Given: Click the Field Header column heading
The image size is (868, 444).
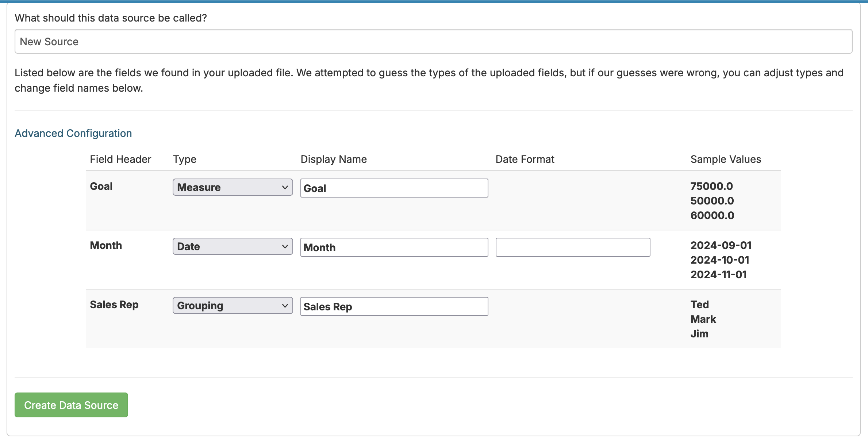Looking at the screenshot, I should (x=120, y=159).
